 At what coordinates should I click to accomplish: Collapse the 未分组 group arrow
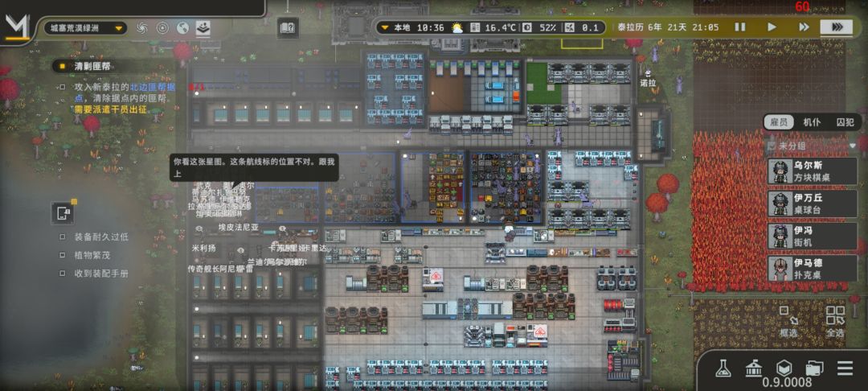click(x=852, y=146)
